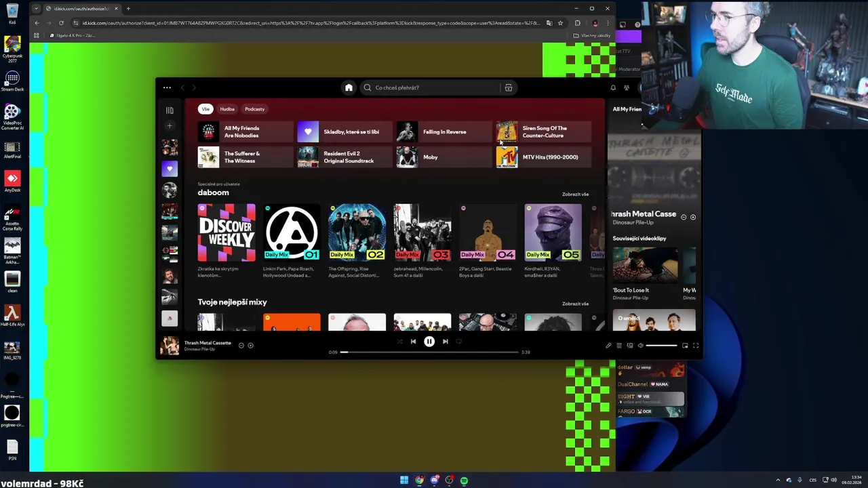
Task: Navigate forward in Spotify
Action: point(193,87)
